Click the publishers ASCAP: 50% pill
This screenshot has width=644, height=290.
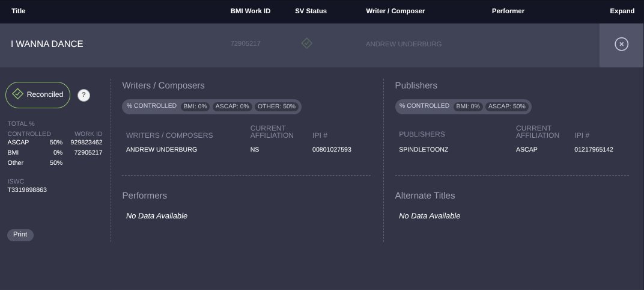tap(507, 106)
